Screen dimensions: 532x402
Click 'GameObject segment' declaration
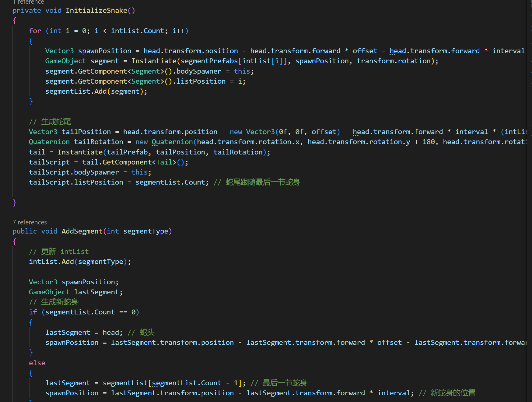tap(82, 61)
